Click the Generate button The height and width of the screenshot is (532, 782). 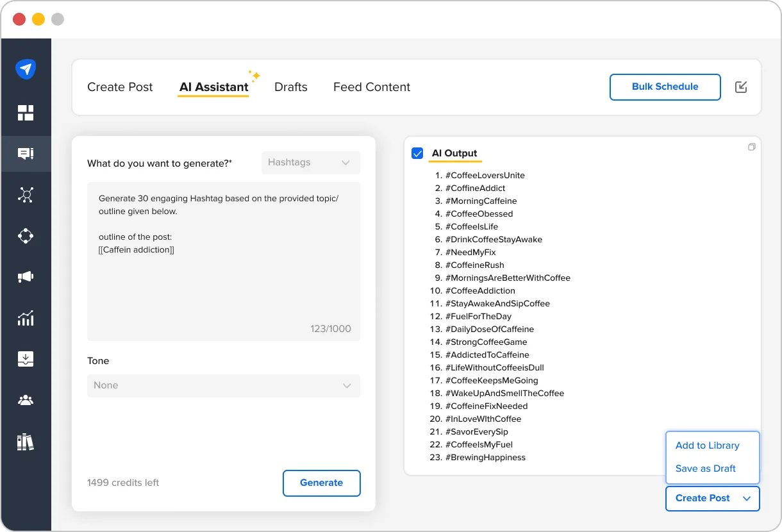coord(322,483)
